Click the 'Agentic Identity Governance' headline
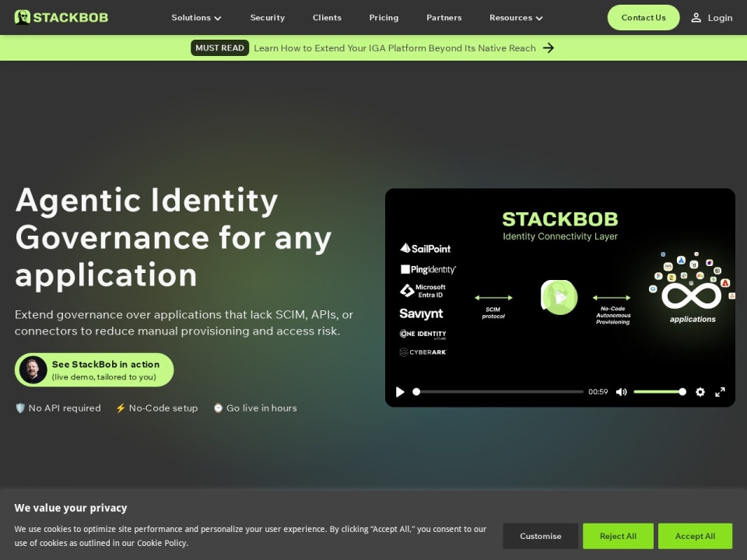 (174, 237)
